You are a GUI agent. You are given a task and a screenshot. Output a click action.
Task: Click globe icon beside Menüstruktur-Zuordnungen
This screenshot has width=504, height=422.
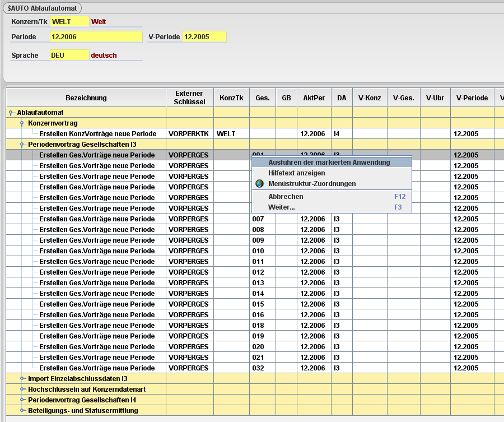click(x=259, y=184)
